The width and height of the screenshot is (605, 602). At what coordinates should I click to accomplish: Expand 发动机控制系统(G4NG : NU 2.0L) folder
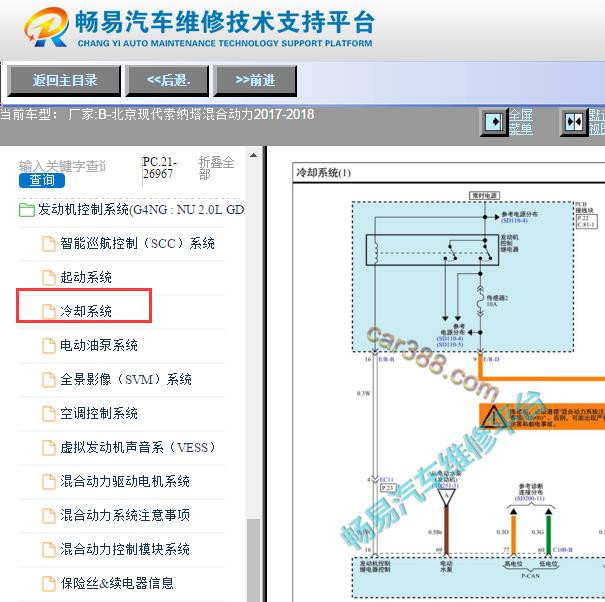141,210
